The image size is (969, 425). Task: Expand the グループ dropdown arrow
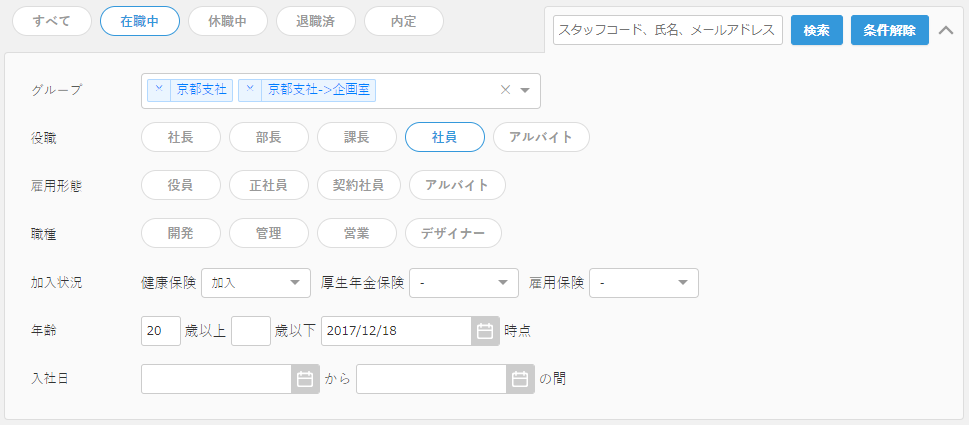click(525, 90)
